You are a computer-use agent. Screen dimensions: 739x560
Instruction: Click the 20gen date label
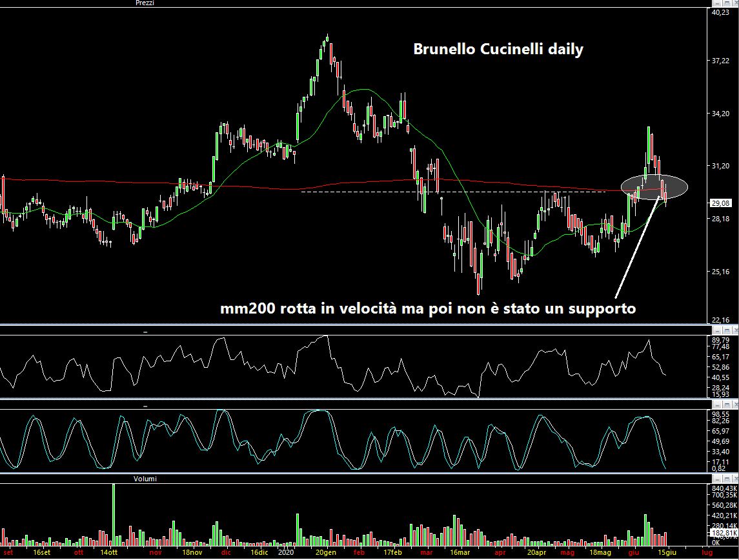(326, 552)
